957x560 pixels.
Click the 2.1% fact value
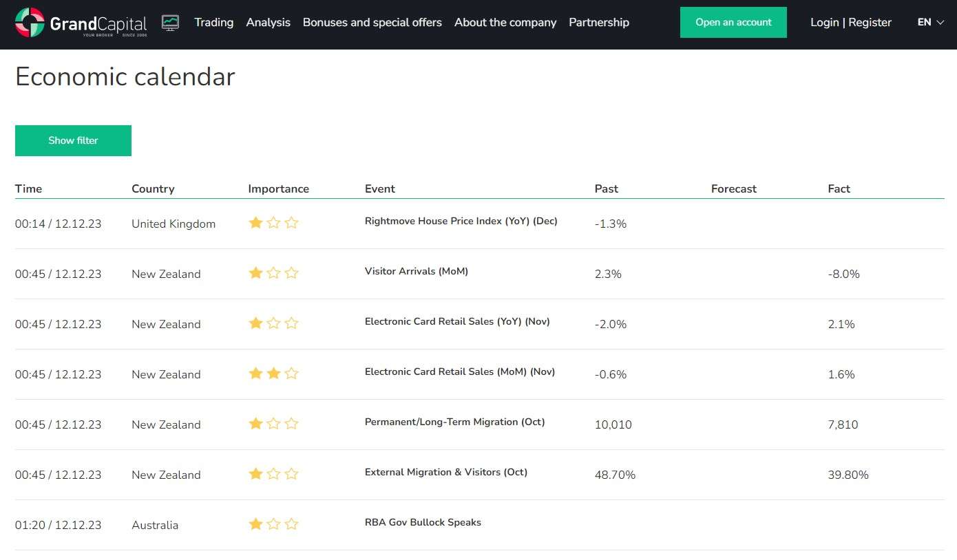pos(841,324)
